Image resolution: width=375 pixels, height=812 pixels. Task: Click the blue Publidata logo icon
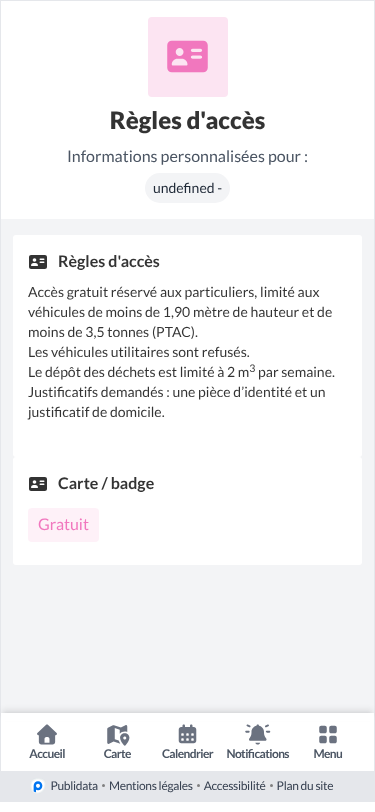pos(38,786)
